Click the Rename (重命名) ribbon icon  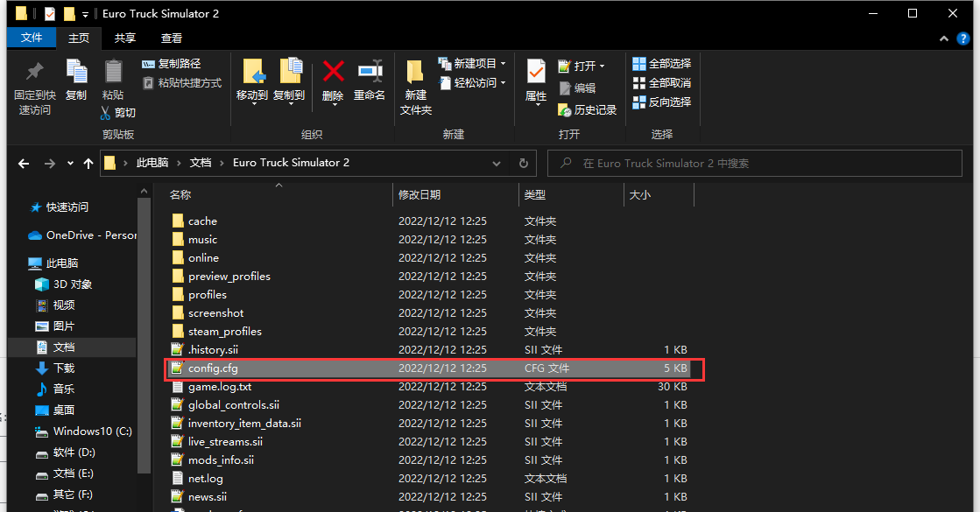point(370,72)
